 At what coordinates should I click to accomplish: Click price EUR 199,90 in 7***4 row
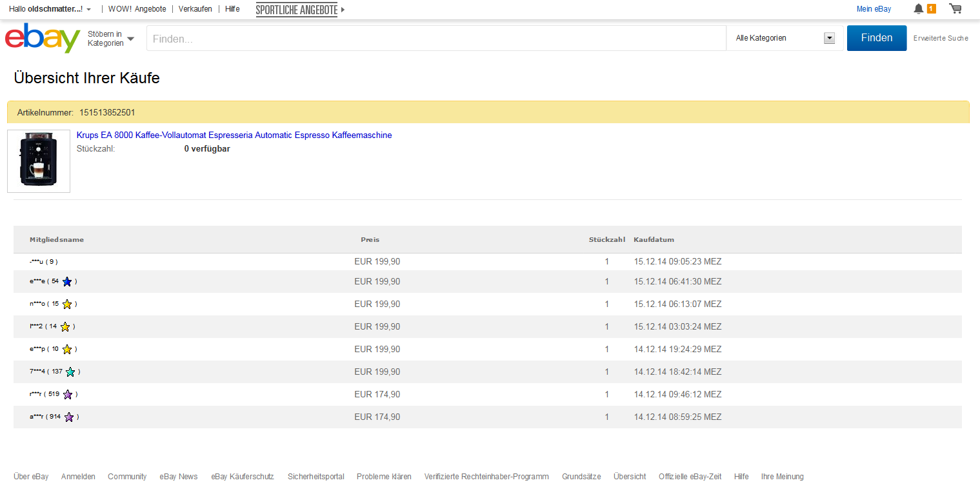pyautogui.click(x=377, y=372)
